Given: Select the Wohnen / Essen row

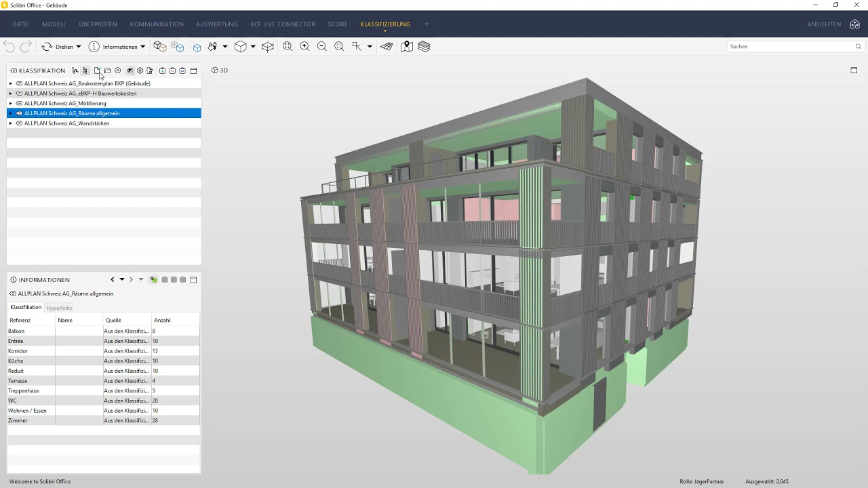Looking at the screenshot, I should click(104, 411).
